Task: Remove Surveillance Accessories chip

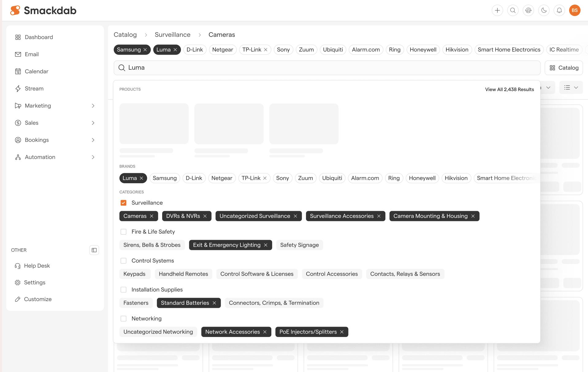Action: coord(379,216)
